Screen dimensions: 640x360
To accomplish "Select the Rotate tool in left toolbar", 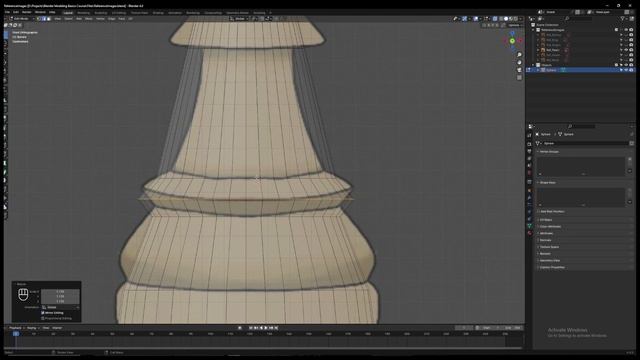I will [x=6, y=62].
